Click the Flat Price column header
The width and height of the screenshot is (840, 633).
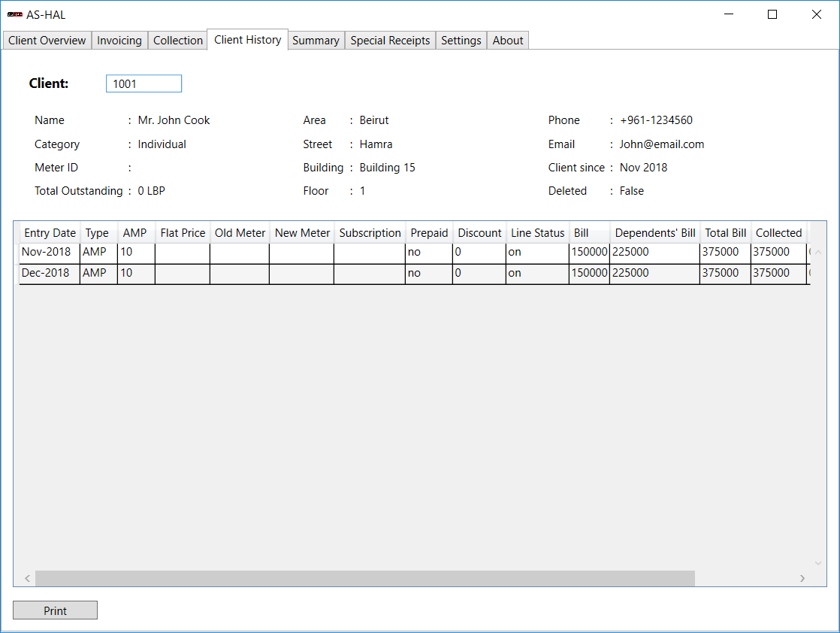click(x=183, y=233)
